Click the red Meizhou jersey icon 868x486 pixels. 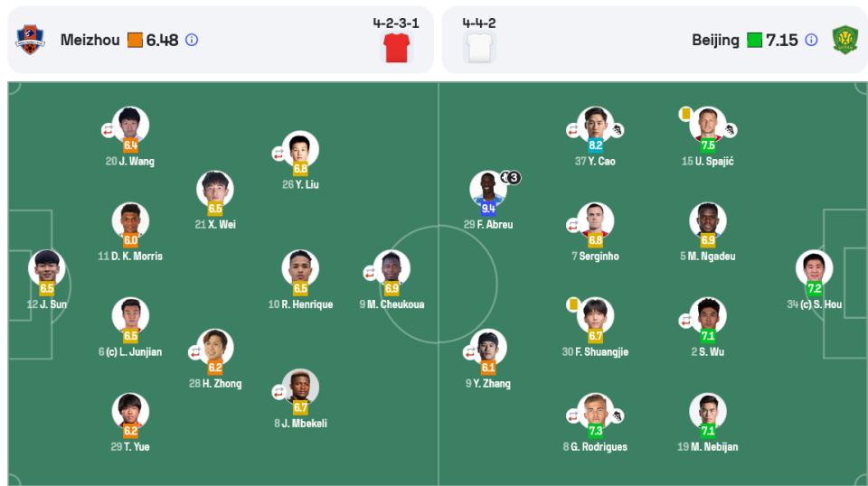point(396,48)
